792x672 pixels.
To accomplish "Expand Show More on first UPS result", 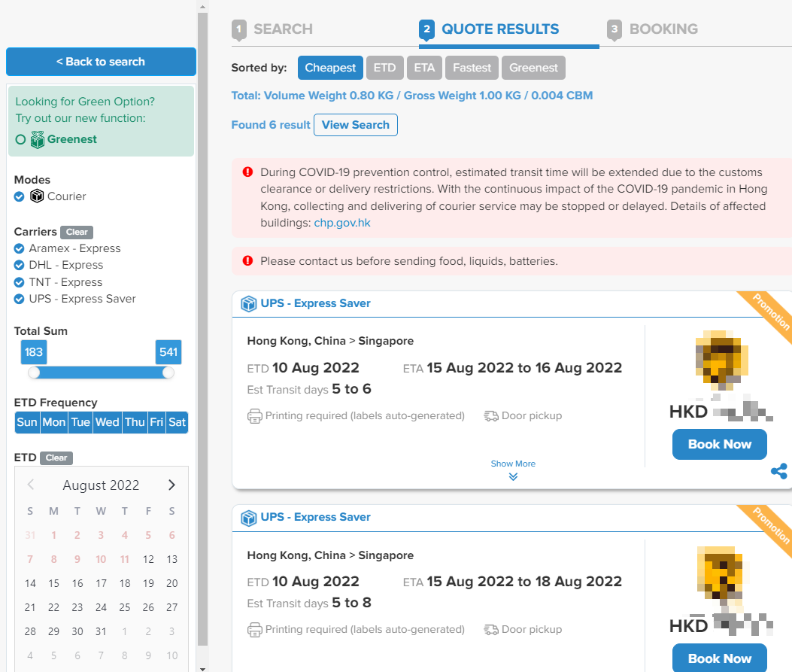I will (x=513, y=470).
